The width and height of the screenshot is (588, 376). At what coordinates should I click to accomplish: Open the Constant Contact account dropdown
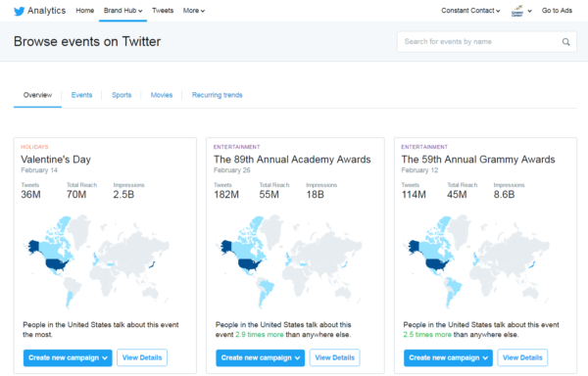pos(470,11)
